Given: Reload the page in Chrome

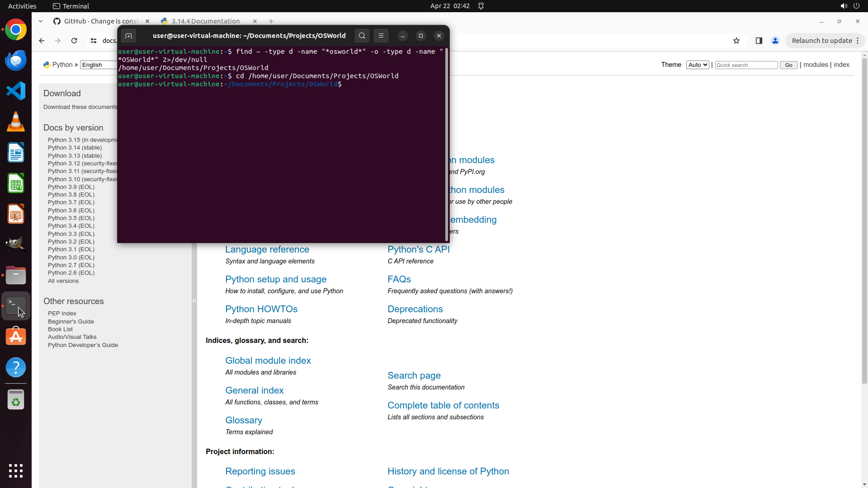Looking at the screenshot, I should pos(74,41).
